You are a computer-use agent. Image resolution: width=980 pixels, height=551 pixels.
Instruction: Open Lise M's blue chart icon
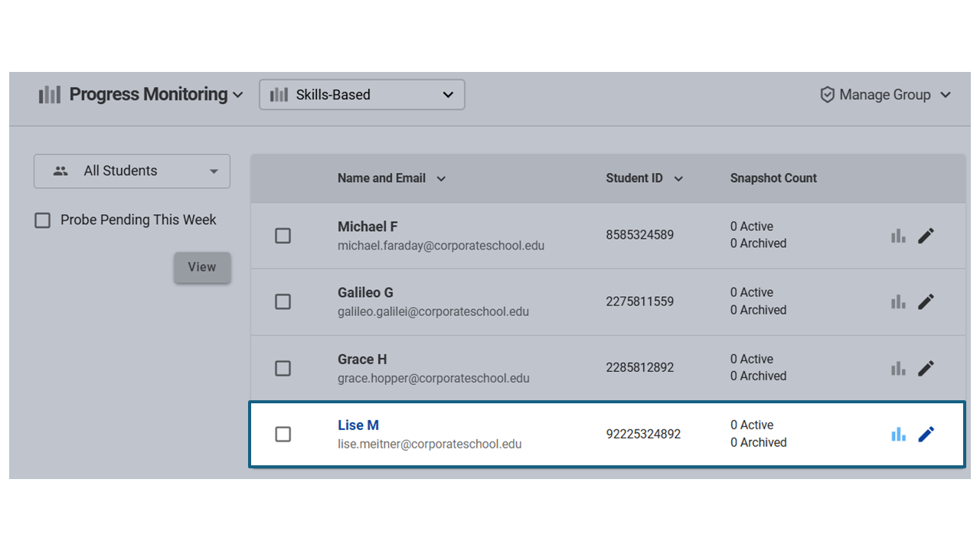click(898, 434)
